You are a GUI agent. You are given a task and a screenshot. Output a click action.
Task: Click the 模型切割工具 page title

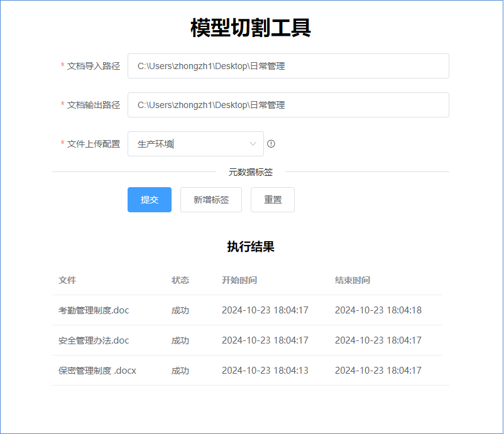[251, 28]
